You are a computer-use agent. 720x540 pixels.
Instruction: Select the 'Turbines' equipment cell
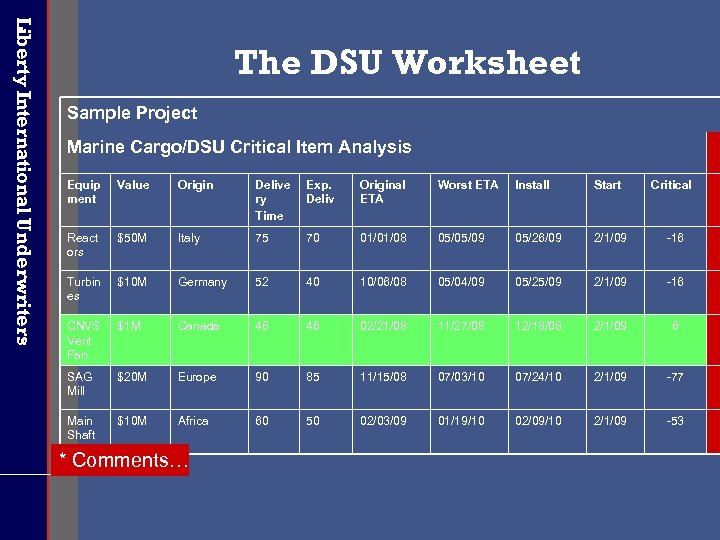(85, 292)
